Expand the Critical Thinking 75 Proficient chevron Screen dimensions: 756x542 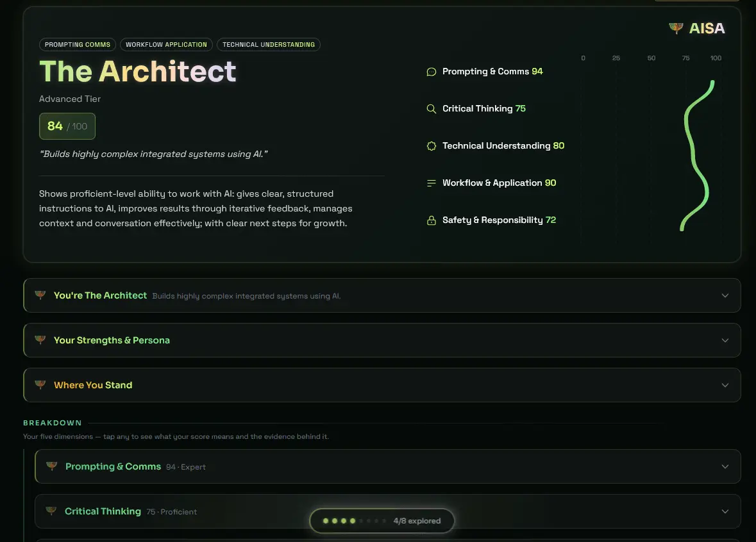(x=725, y=511)
